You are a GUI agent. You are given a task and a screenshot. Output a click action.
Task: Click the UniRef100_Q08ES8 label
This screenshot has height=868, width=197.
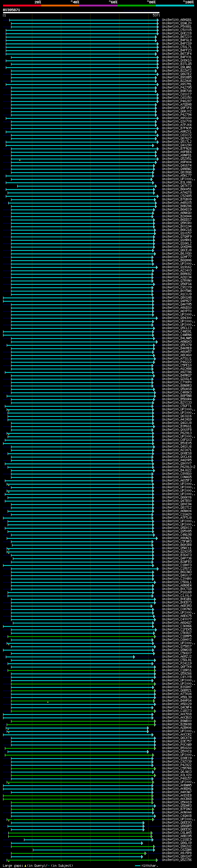(177, 454)
